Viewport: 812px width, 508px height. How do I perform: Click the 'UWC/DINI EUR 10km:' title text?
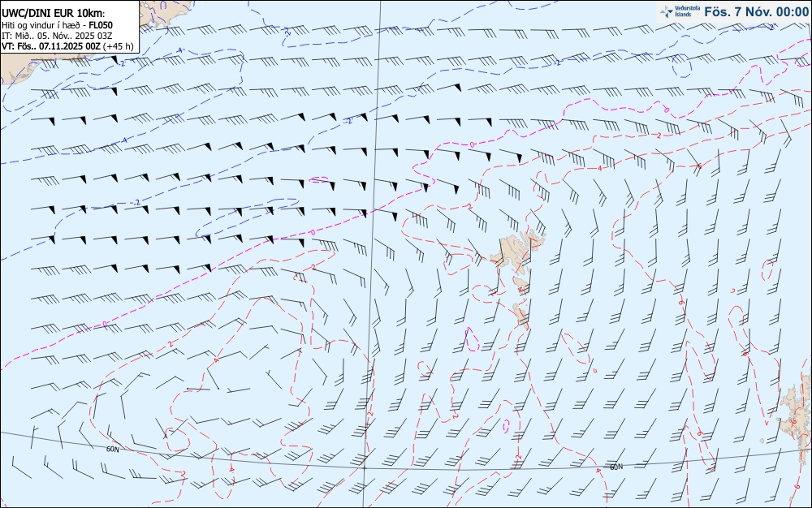coord(54,14)
